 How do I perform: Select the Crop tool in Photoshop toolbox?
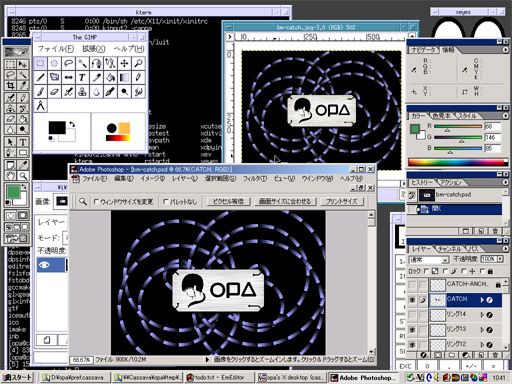pos(10,86)
